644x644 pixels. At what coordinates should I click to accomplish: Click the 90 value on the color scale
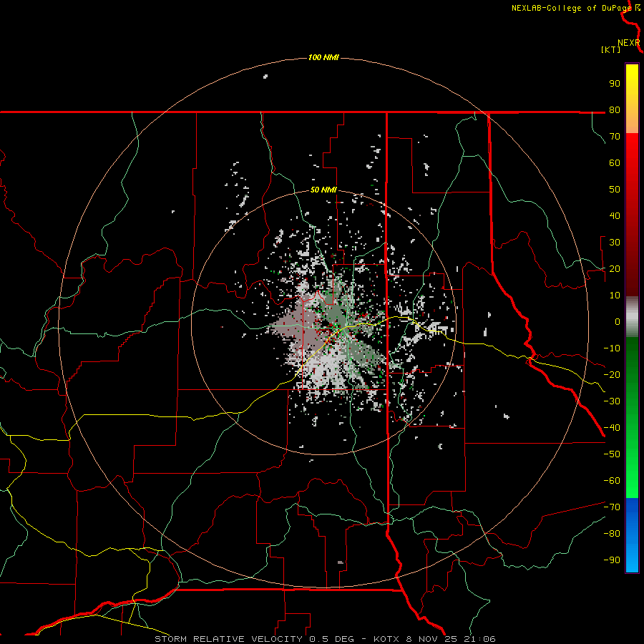(615, 84)
